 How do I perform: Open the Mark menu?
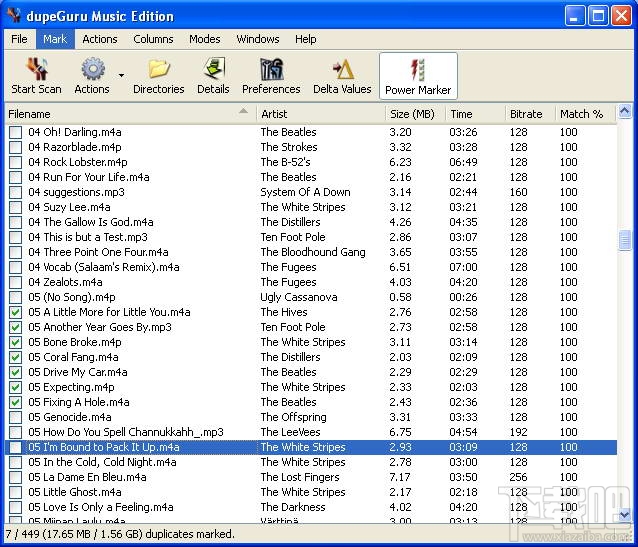55,39
